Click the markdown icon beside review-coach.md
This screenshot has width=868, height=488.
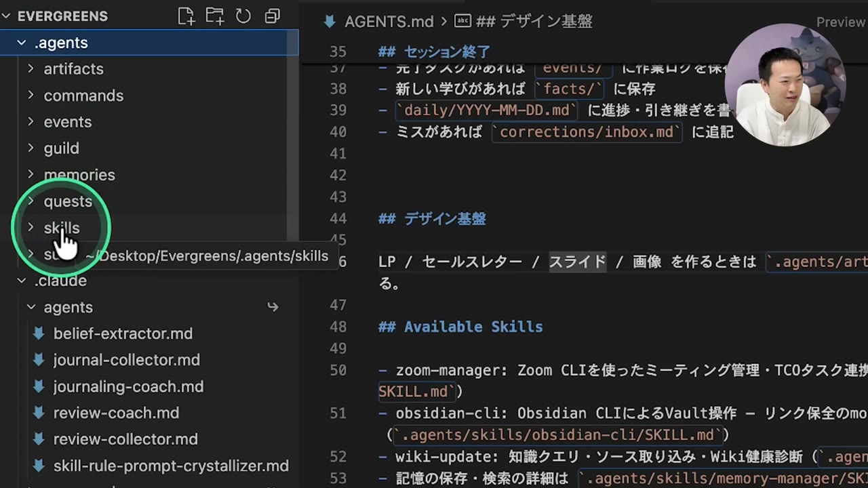click(x=39, y=413)
